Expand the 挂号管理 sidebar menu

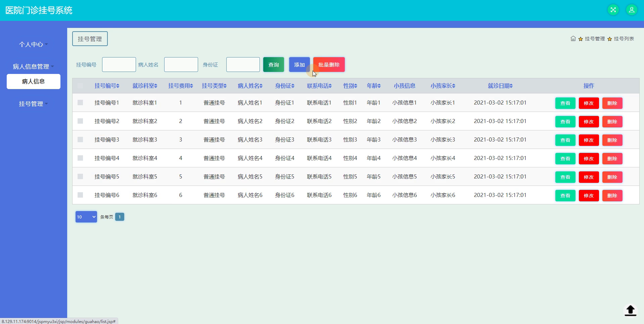[x=33, y=104]
